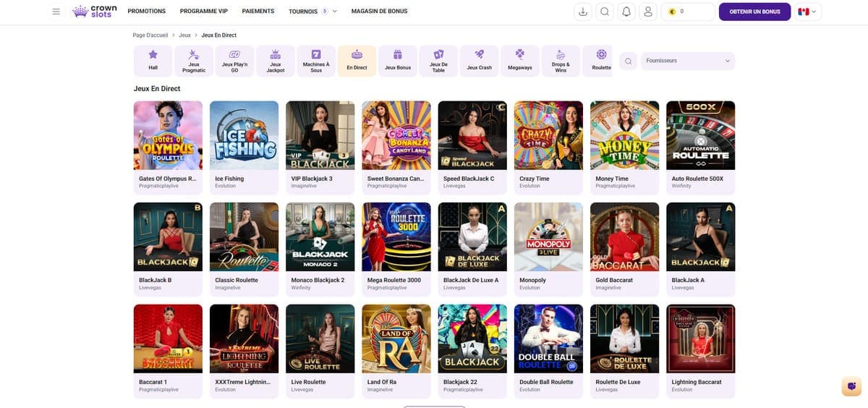Go to the Jeux breadcrumb link
Screen dimensions: 868x408
184,35
